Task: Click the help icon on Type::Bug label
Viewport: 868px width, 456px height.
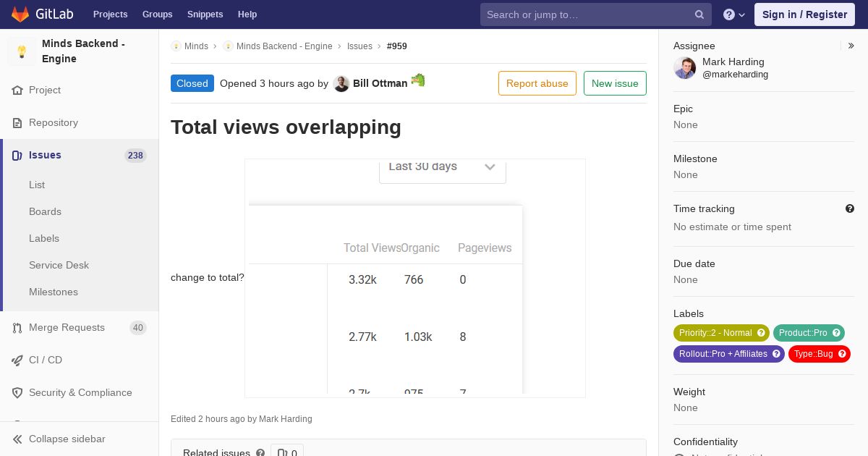Action: [x=842, y=354]
